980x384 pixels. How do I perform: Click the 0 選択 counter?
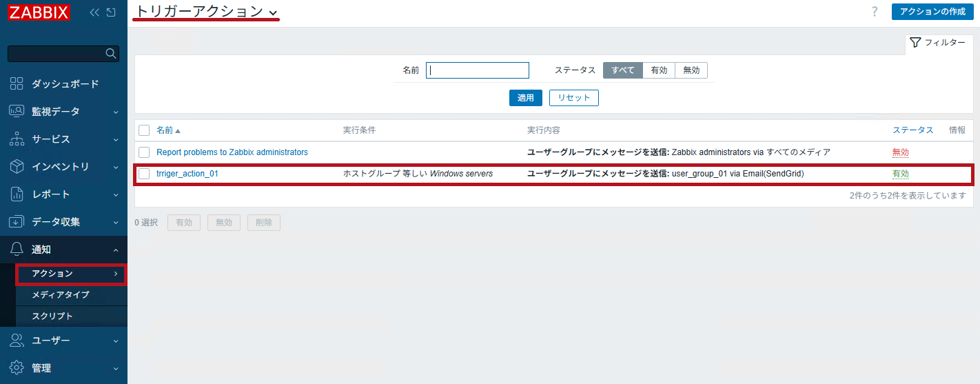(146, 223)
